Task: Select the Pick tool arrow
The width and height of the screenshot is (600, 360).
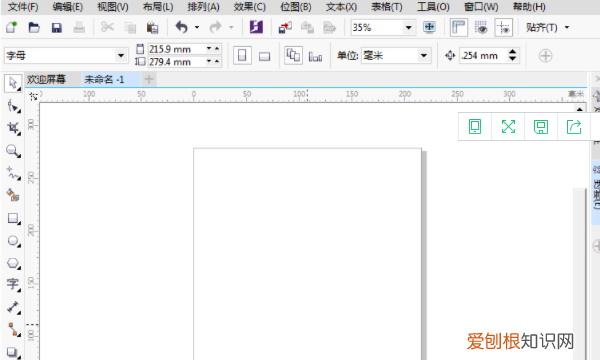Action: pyautogui.click(x=13, y=83)
